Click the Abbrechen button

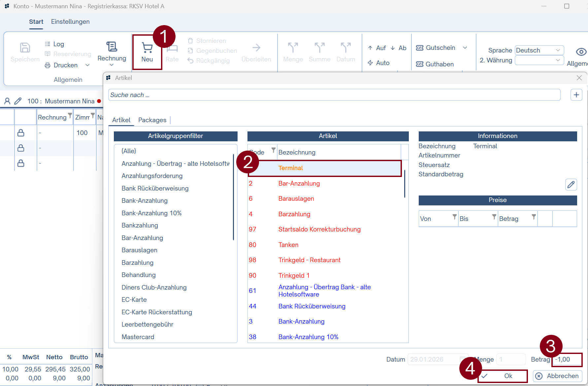click(x=557, y=376)
